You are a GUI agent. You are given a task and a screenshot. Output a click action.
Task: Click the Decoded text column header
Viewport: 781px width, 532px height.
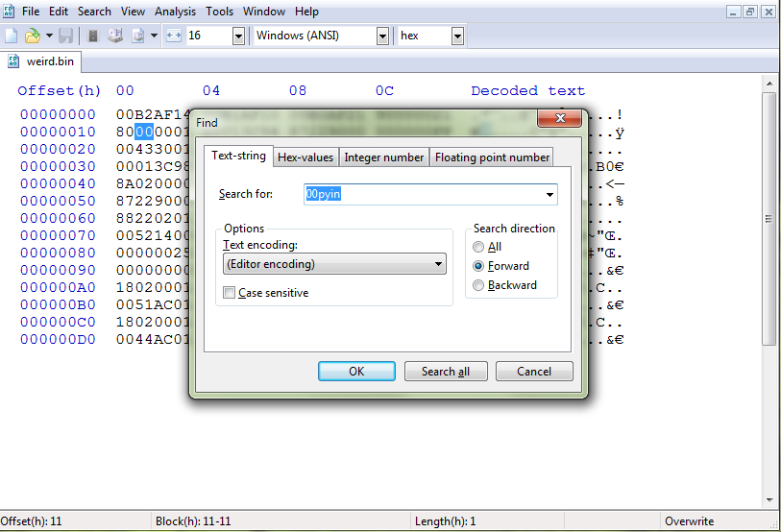[x=528, y=91]
